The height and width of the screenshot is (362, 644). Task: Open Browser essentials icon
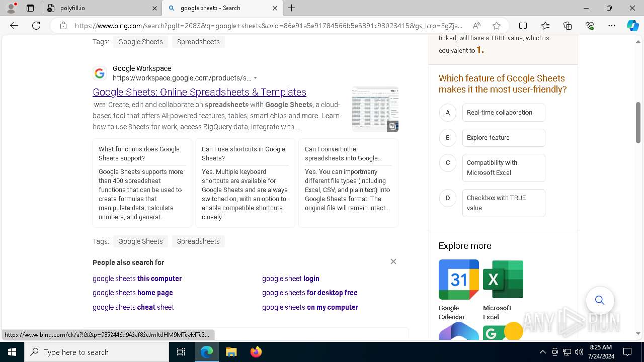590,26
